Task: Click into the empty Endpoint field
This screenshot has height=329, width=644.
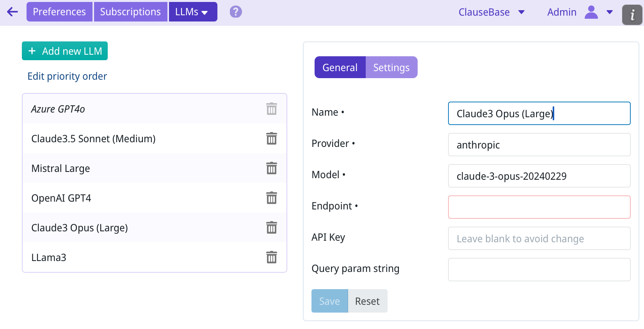Action: (x=539, y=207)
